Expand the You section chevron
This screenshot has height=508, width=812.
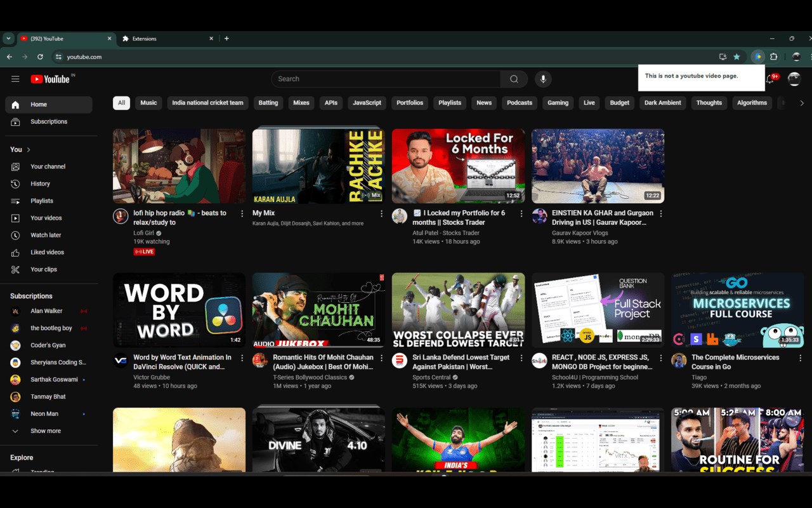(x=29, y=150)
